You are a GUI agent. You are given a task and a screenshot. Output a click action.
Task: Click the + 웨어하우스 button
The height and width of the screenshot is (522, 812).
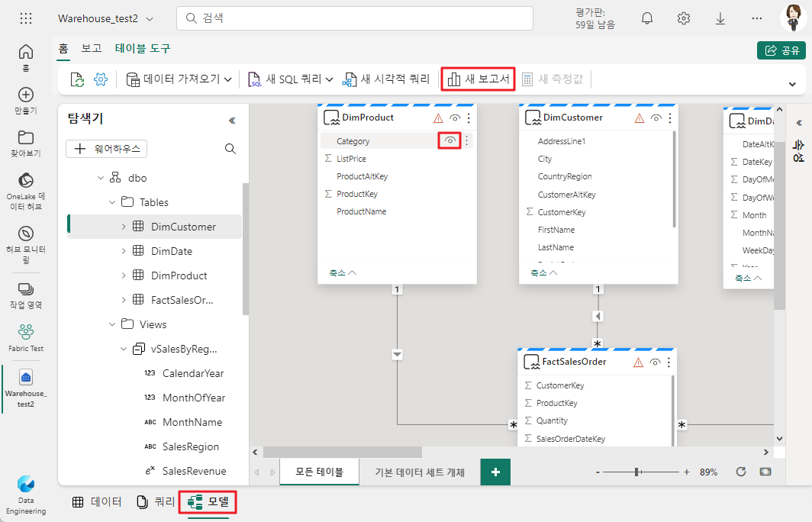pyautogui.click(x=107, y=149)
